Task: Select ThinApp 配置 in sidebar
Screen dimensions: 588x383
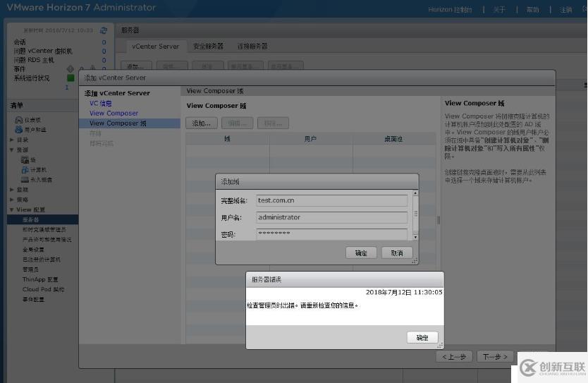Action: [x=40, y=279]
